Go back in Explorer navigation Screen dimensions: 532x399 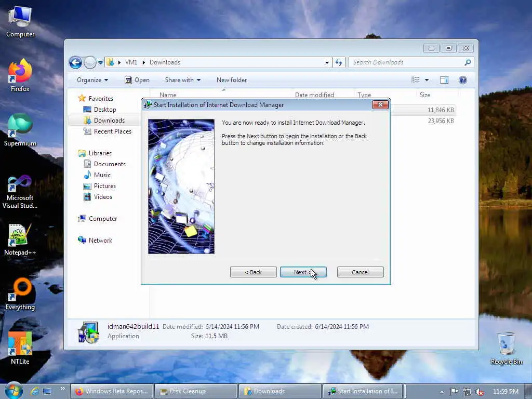click(x=75, y=62)
